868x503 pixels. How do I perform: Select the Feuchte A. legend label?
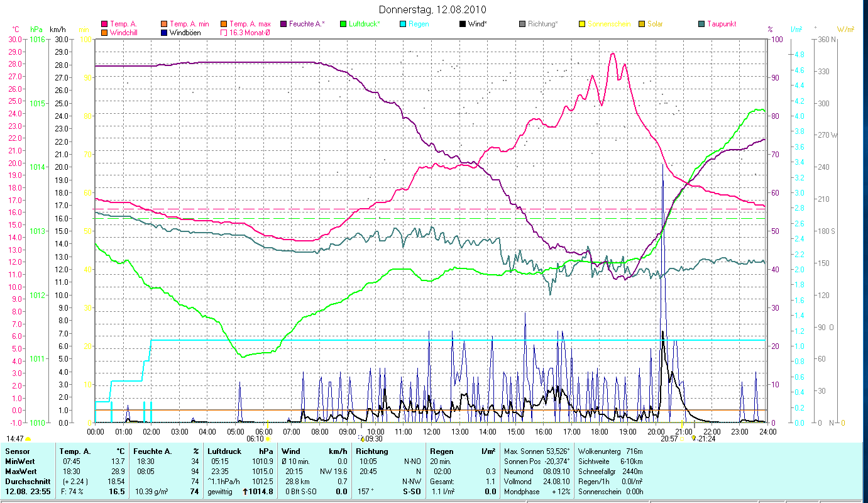coord(307,24)
